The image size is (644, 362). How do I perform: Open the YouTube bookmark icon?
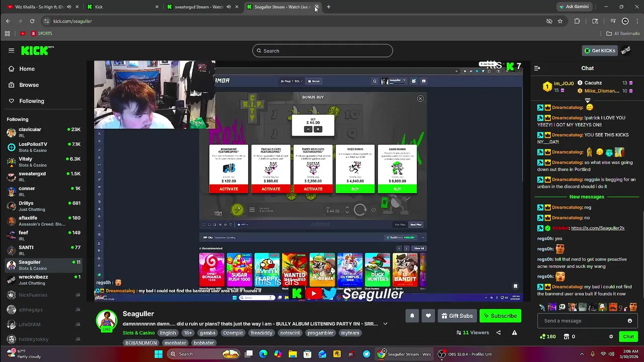point(23,33)
